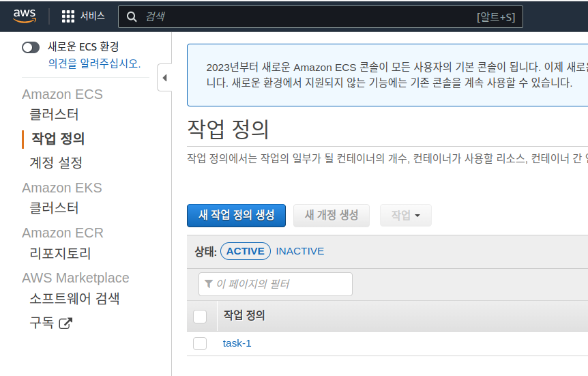Screen dimensions: 588x376
Task: Select the ACTIVE status filter
Action: click(x=246, y=251)
